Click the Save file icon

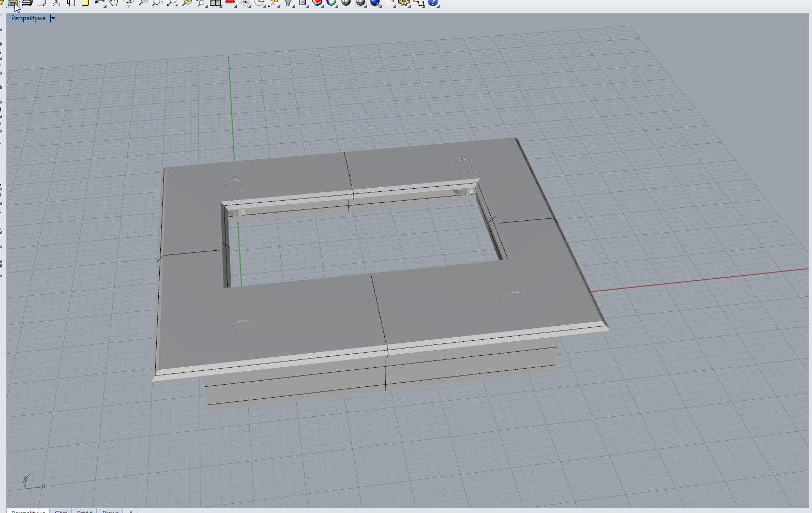(12, 3)
